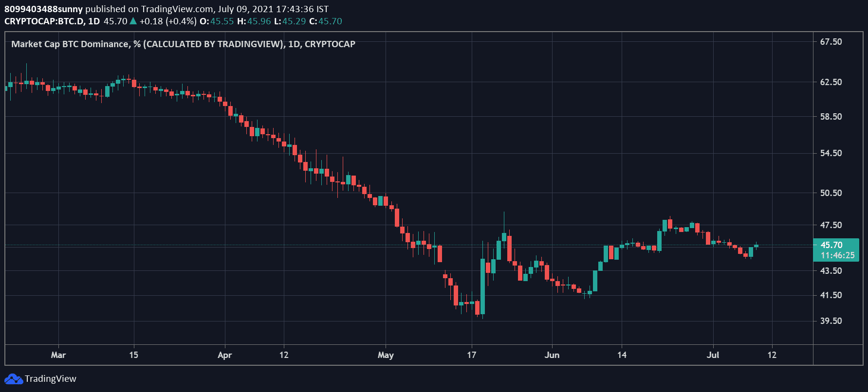Click the TradingView.com text in header
Viewport: 868px width, 392px height.
[x=177, y=9]
